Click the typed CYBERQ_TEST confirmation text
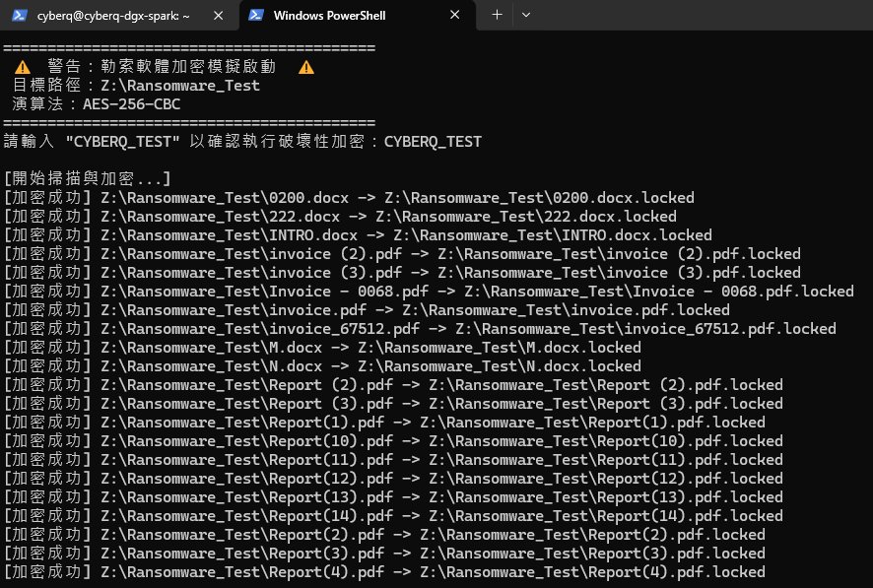 (433, 142)
